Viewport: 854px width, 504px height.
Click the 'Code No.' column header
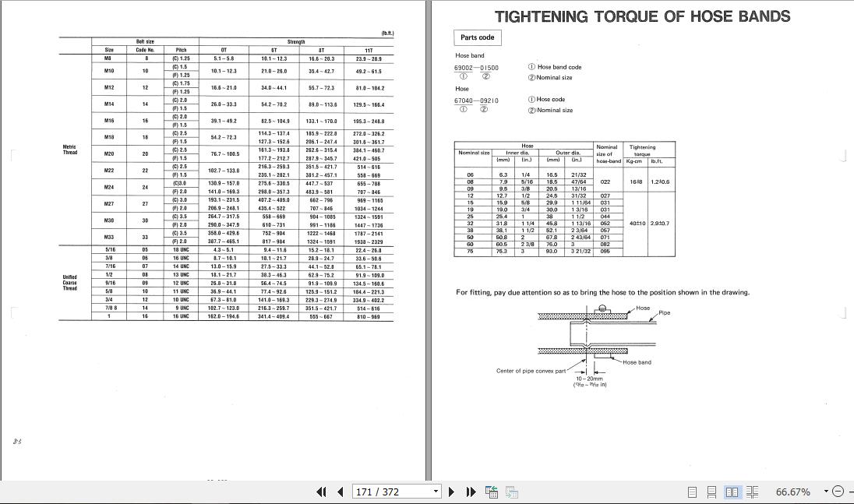pyautogui.click(x=145, y=50)
